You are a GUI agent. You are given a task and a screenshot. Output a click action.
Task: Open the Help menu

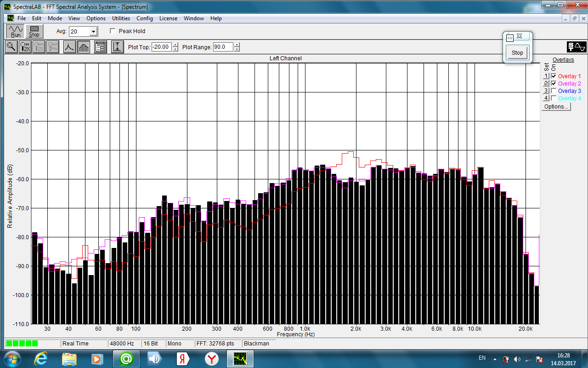click(216, 18)
